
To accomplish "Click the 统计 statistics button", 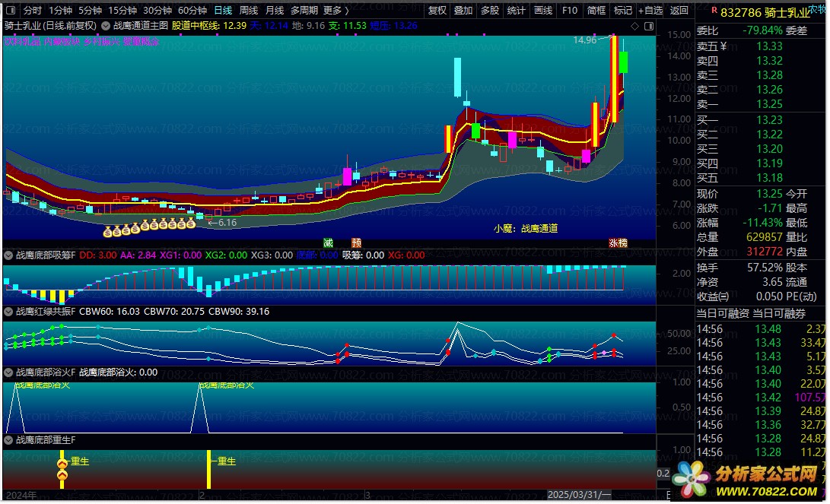I will (516, 10).
